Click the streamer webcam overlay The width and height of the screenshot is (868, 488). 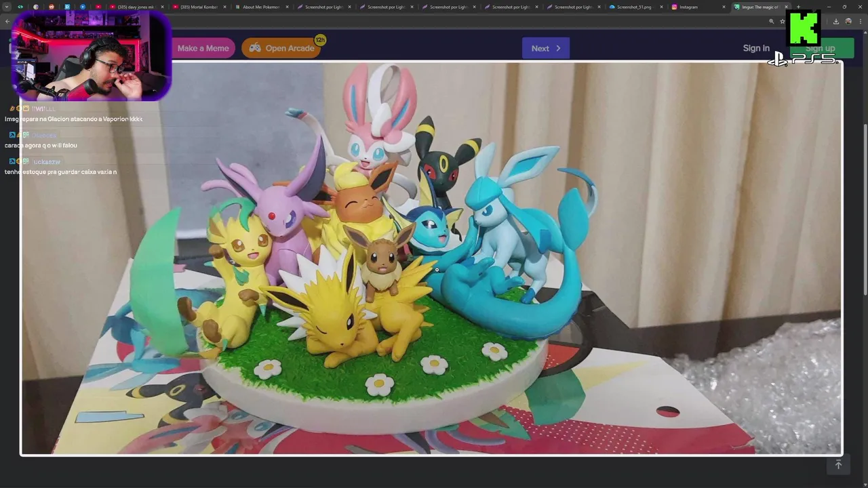click(x=92, y=56)
